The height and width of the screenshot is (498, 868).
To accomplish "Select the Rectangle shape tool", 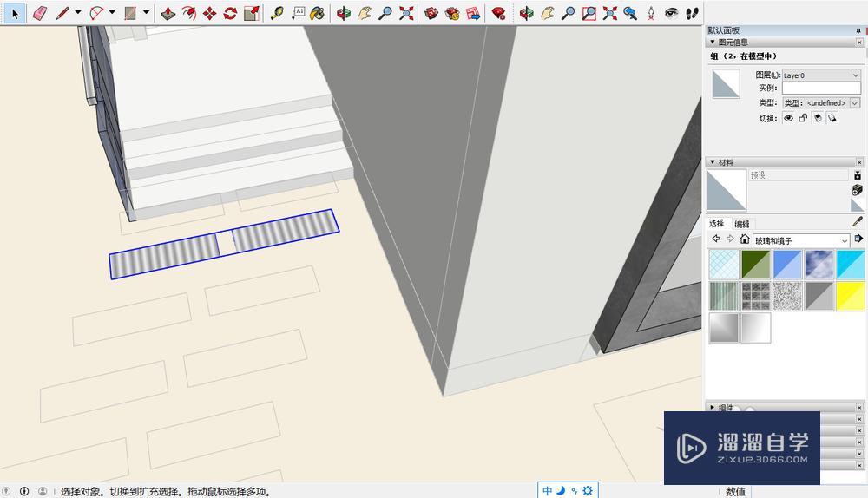I will coord(131,13).
